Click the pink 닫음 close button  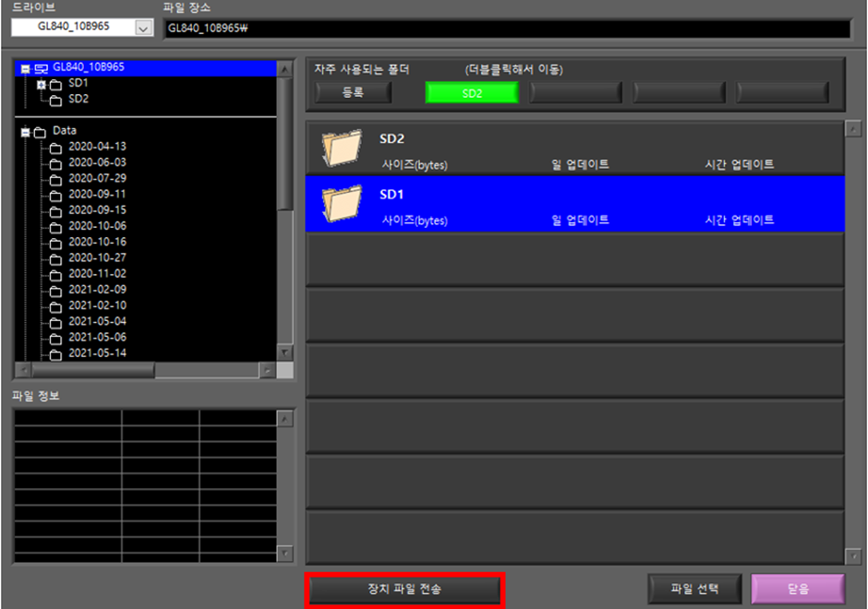[x=798, y=589]
